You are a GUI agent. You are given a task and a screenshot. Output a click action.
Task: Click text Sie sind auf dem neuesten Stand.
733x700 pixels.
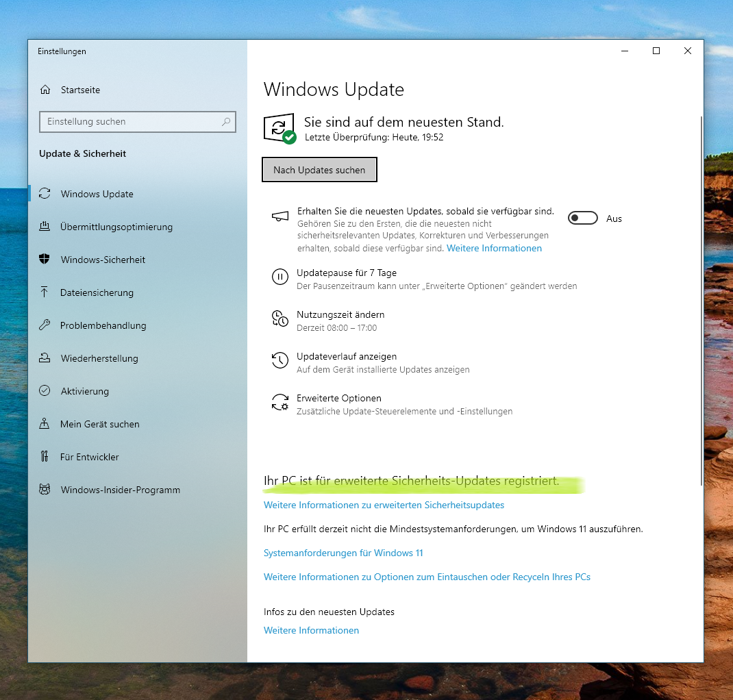click(x=404, y=122)
